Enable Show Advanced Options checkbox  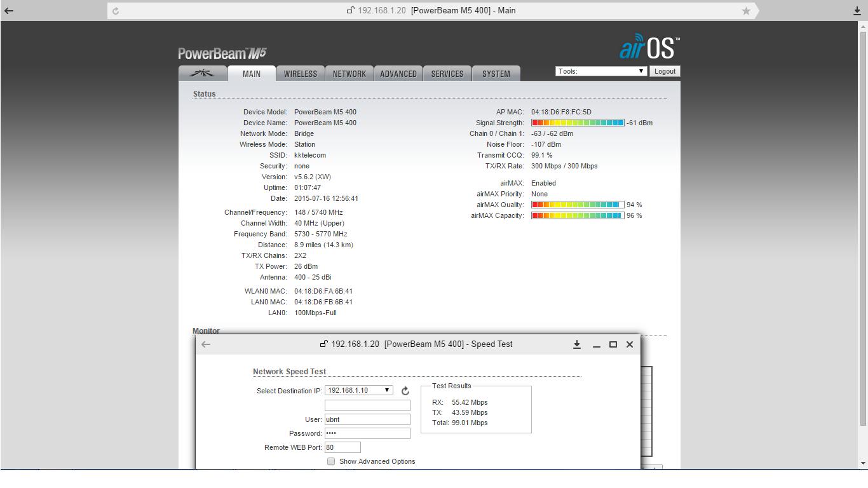(331, 461)
